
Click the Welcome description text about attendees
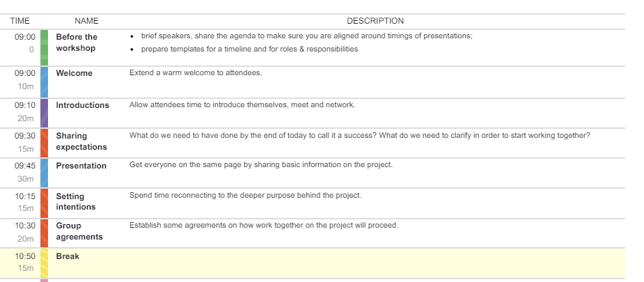click(196, 72)
